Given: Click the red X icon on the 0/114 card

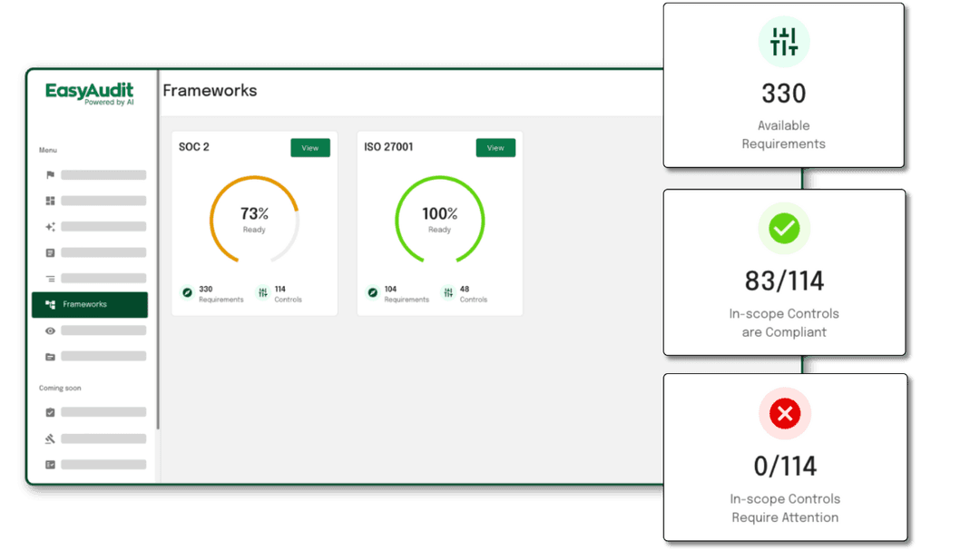Looking at the screenshot, I should (x=784, y=413).
